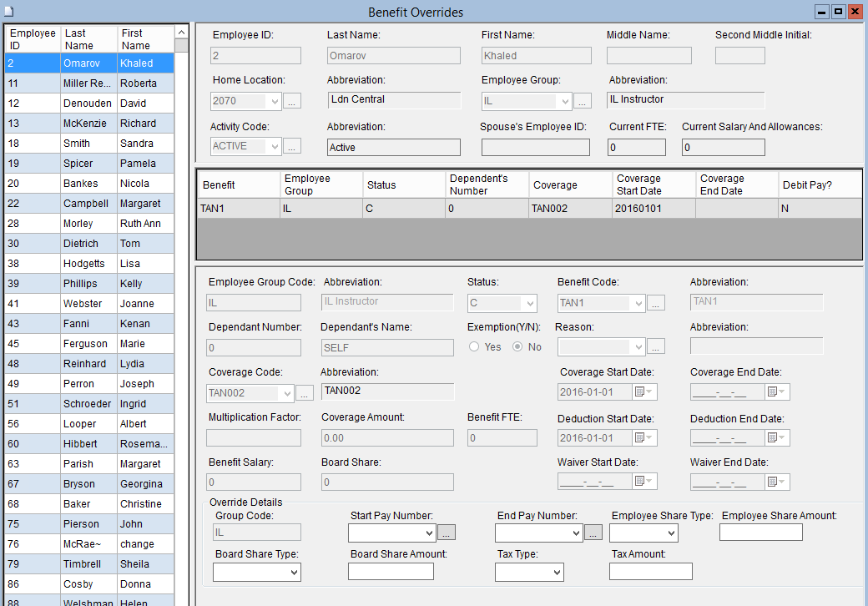Select the No exemption radio button

point(517,346)
